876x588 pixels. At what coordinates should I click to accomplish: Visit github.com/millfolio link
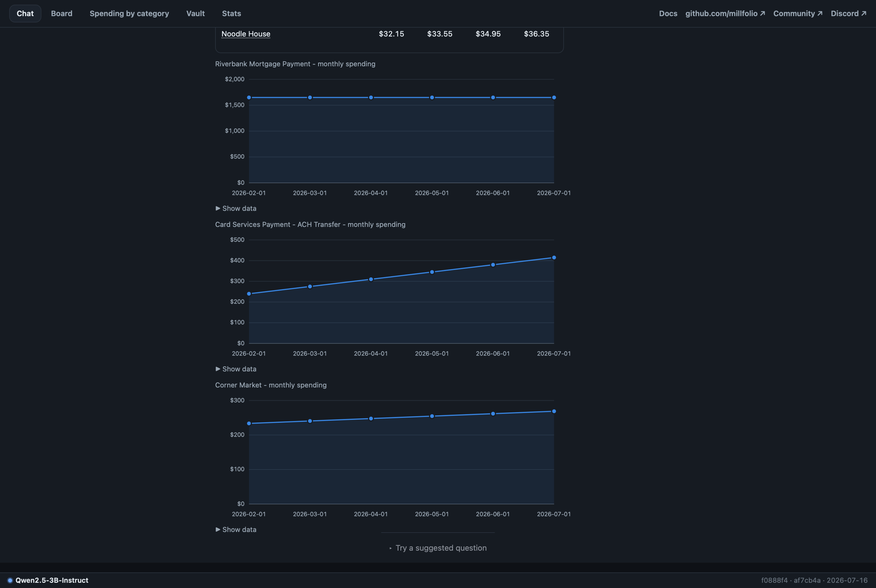(x=725, y=14)
